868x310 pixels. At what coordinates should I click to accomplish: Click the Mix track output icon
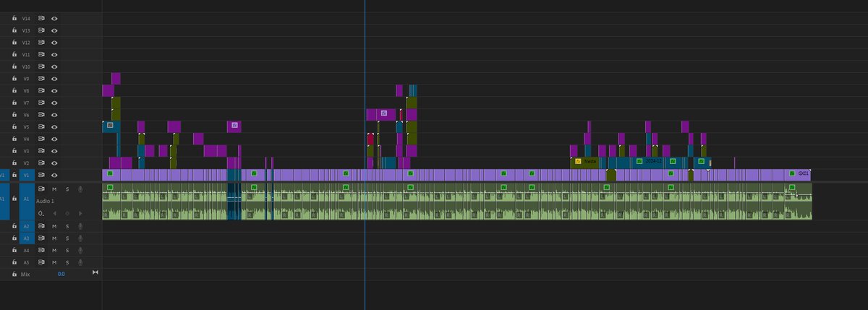[x=95, y=273]
